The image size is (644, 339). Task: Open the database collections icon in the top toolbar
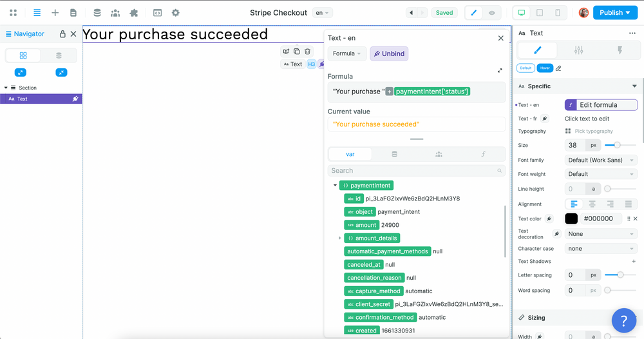[97, 13]
